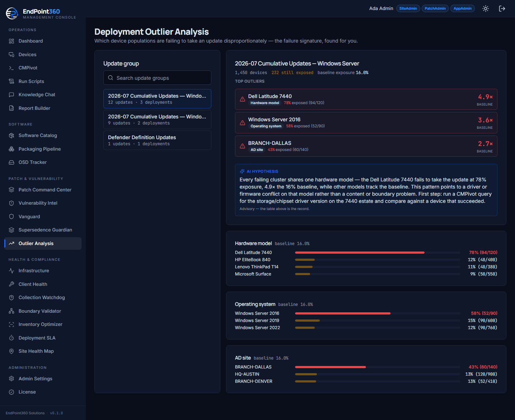Click the '9% (50/550)' Microsoft Surface value
This screenshot has width=515, height=420.
click(x=484, y=274)
